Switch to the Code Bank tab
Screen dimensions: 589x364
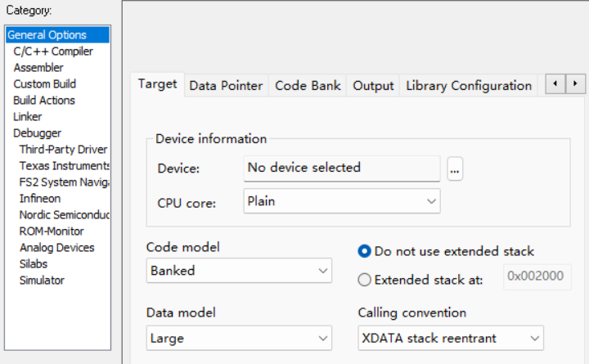click(x=308, y=86)
